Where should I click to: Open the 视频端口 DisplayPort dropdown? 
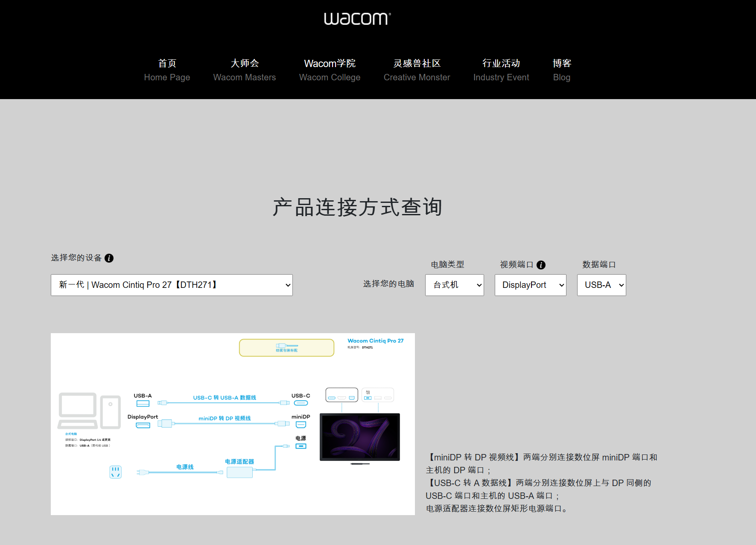tap(531, 285)
